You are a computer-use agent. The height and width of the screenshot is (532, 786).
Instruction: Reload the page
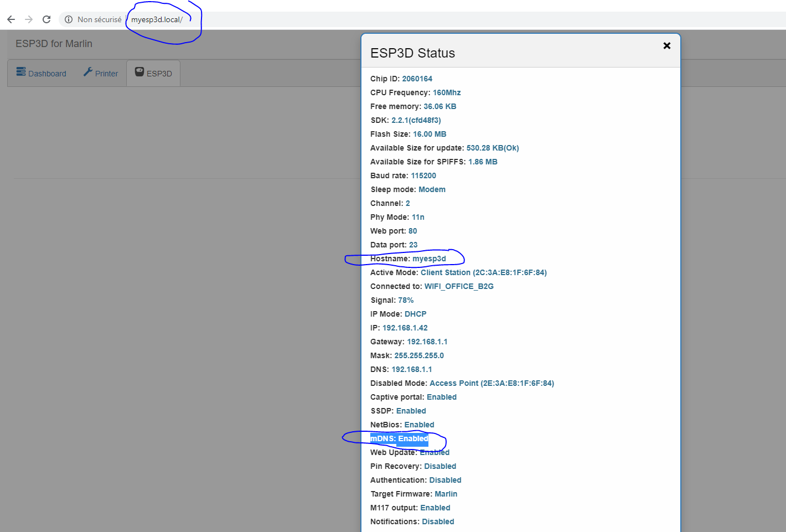(46, 19)
